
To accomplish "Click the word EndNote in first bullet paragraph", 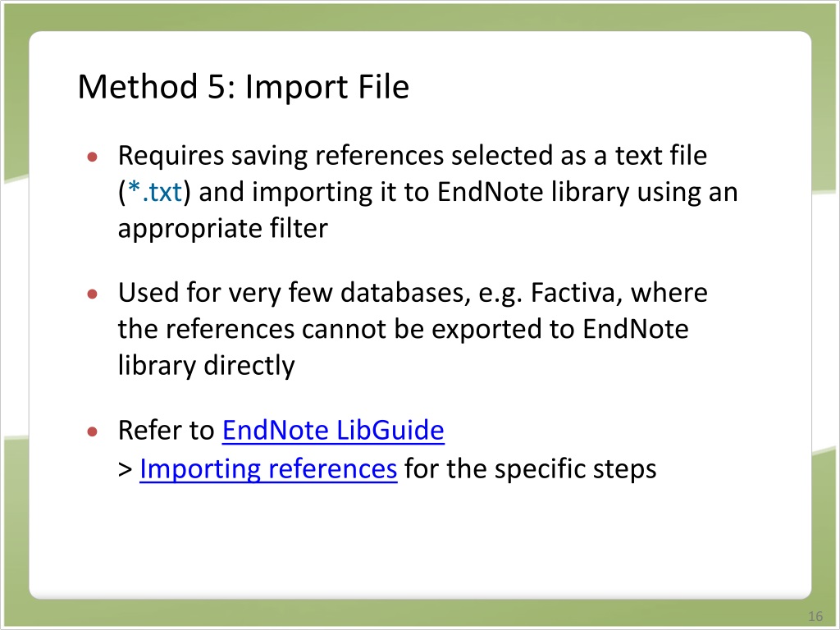I will (491, 192).
